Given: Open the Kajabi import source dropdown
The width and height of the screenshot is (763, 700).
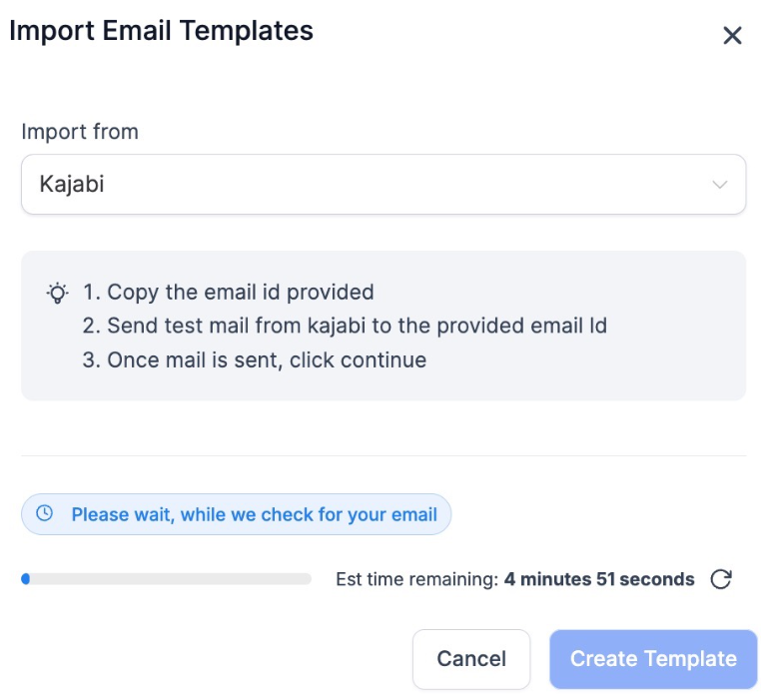Looking at the screenshot, I should (x=382, y=185).
